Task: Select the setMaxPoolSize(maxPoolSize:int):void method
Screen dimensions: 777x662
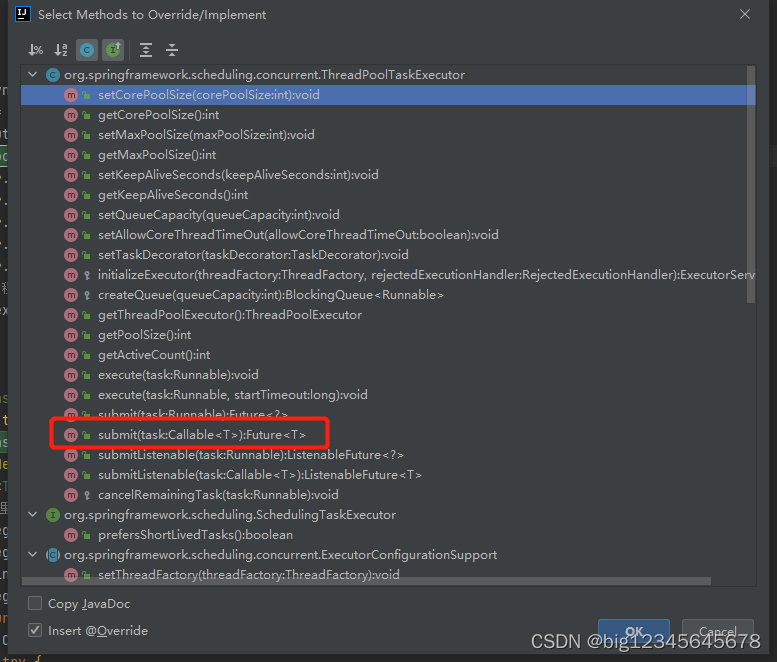Action: 388,135
